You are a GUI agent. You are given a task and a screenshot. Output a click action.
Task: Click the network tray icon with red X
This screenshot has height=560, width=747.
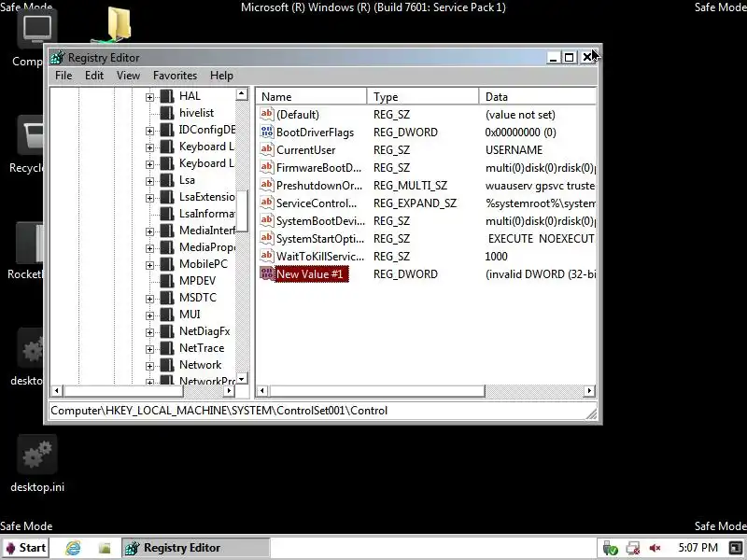[x=633, y=548]
